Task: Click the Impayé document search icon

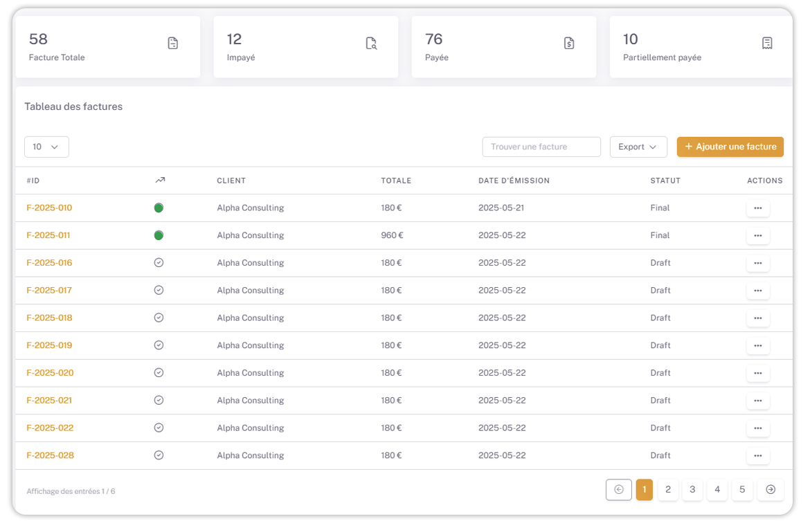Action: [x=371, y=44]
